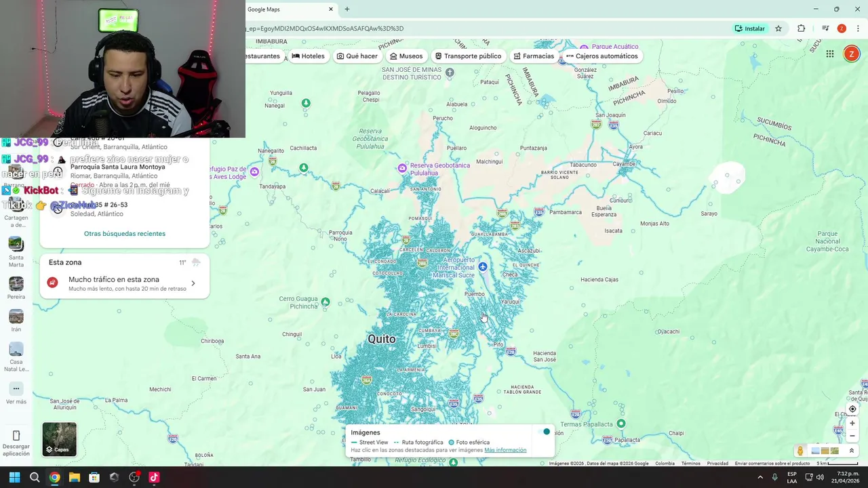Open Chrome profile avatar in toolbar
Screen dimensions: 868x488
(842, 28)
